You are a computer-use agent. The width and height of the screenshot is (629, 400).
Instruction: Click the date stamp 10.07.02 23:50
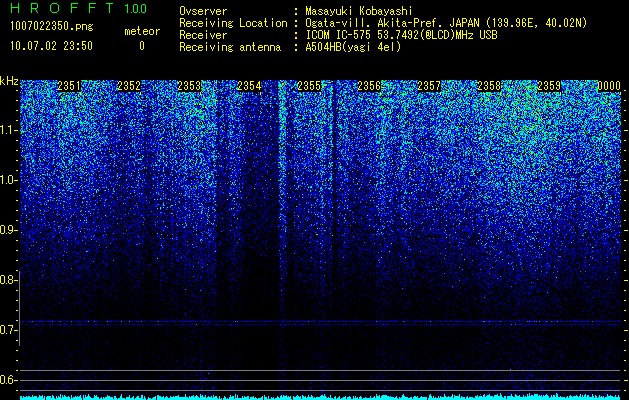click(x=51, y=46)
